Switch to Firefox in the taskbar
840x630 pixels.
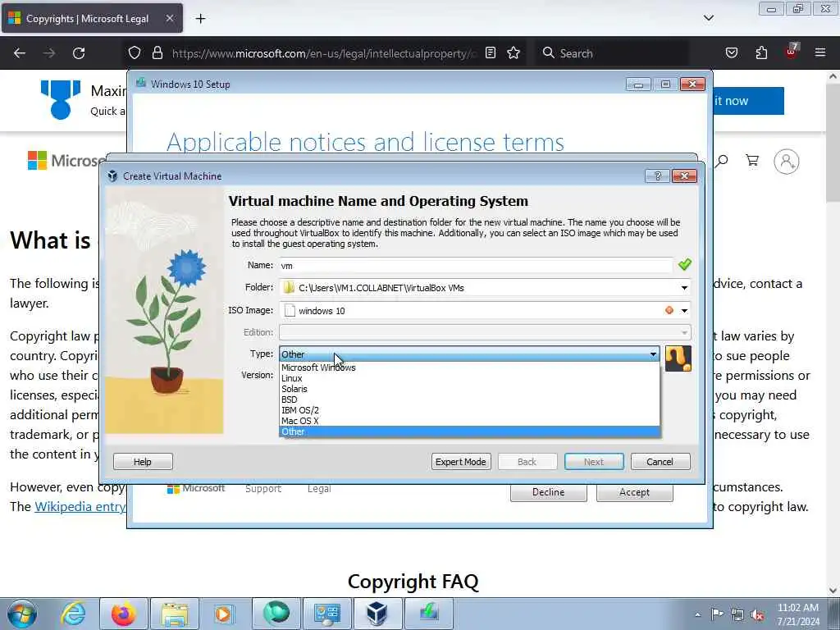click(123, 614)
